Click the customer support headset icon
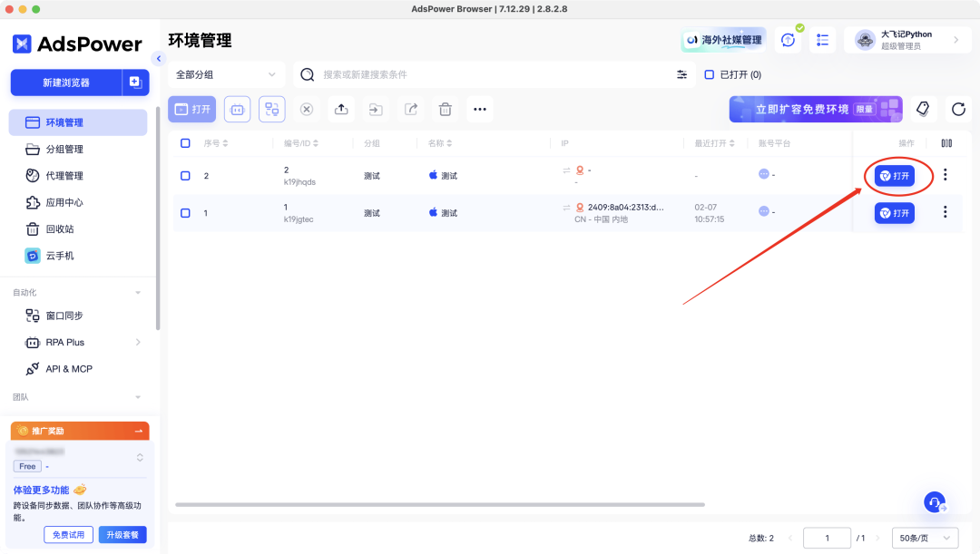The image size is (980, 554). 935,502
